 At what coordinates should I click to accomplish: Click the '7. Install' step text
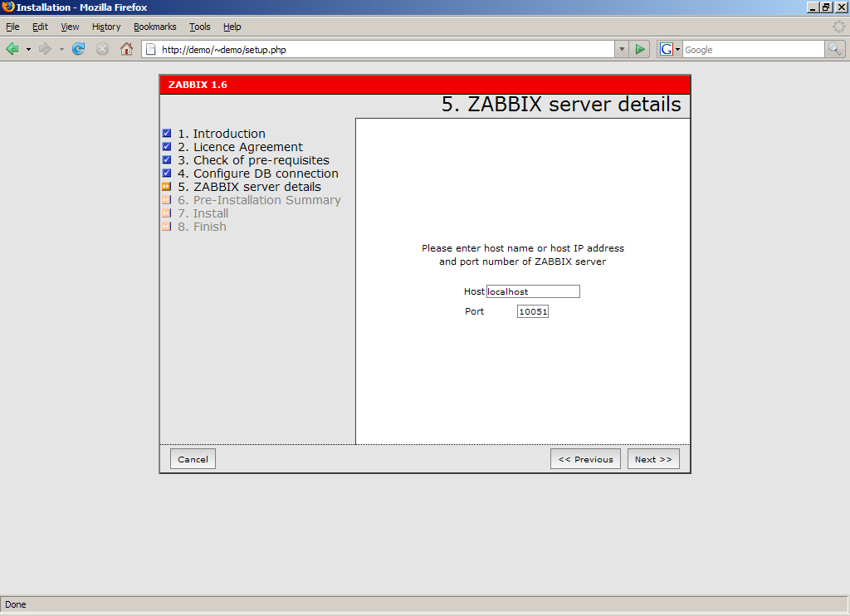click(x=203, y=213)
